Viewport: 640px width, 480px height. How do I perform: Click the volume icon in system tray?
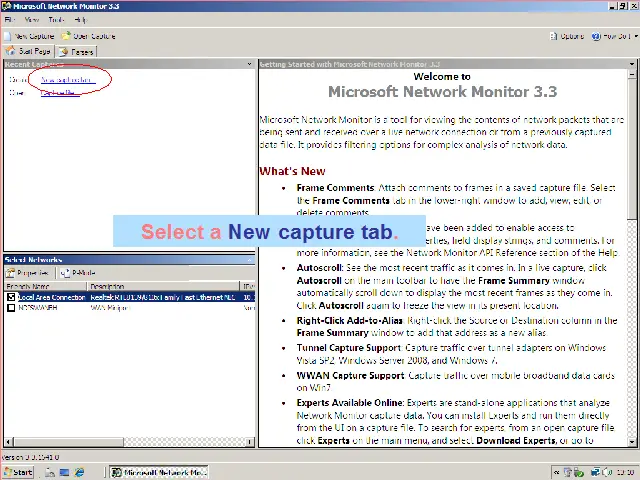[x=607, y=472]
